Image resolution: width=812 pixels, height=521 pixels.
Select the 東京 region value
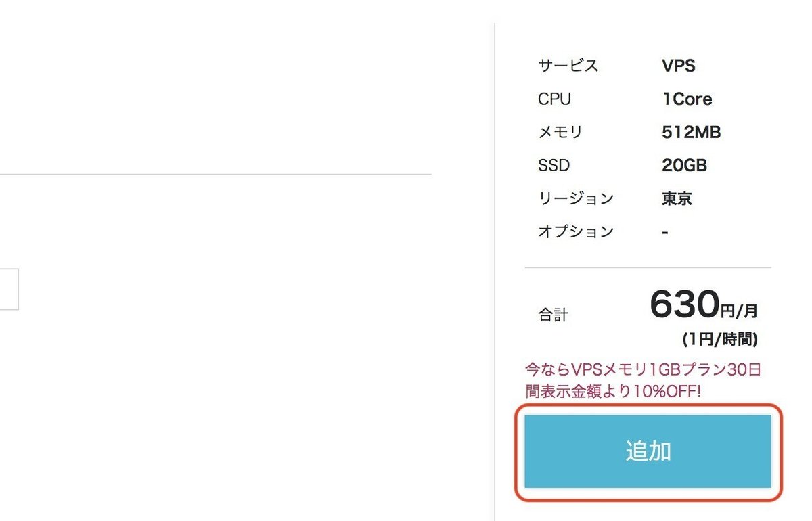tap(677, 198)
